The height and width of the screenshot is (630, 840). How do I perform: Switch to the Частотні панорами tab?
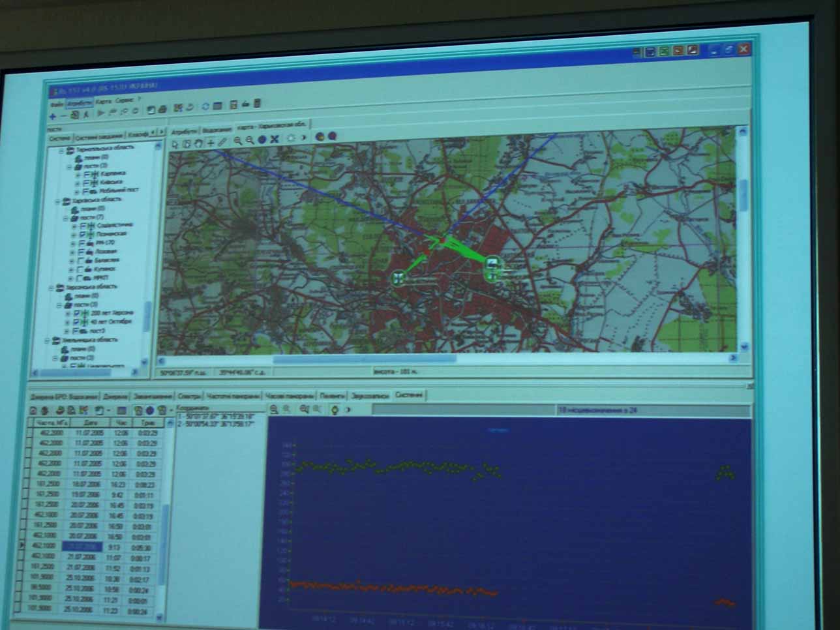233,396
